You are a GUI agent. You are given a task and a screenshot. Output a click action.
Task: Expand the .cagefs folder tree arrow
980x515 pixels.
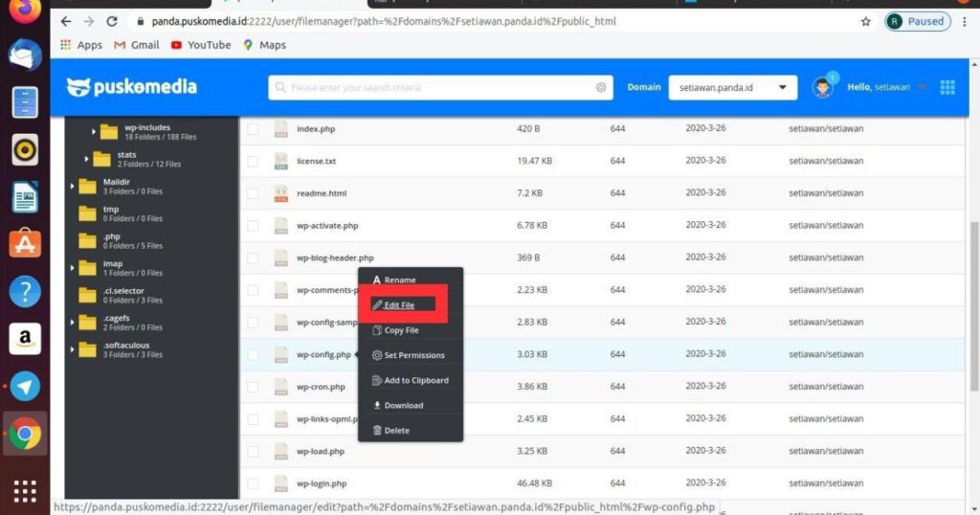[x=72, y=323]
